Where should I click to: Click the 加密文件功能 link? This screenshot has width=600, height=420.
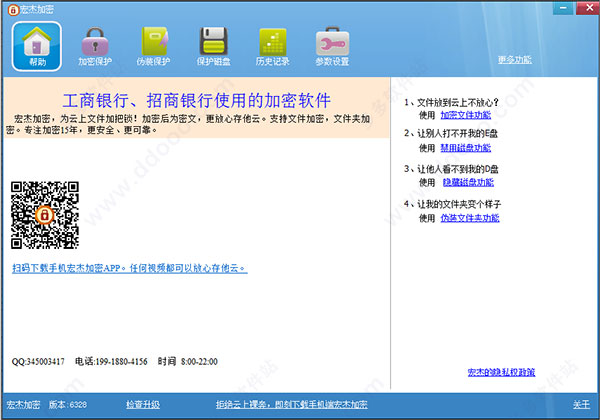tap(466, 115)
